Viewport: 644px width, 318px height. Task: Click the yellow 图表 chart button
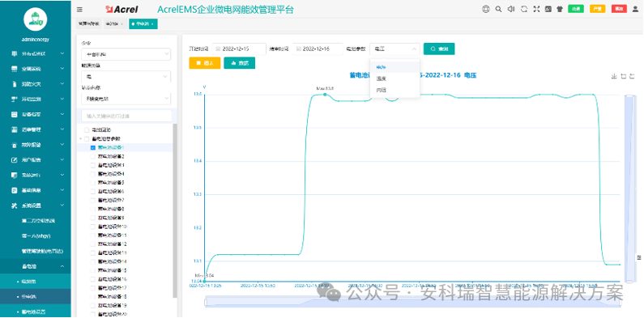(x=204, y=63)
